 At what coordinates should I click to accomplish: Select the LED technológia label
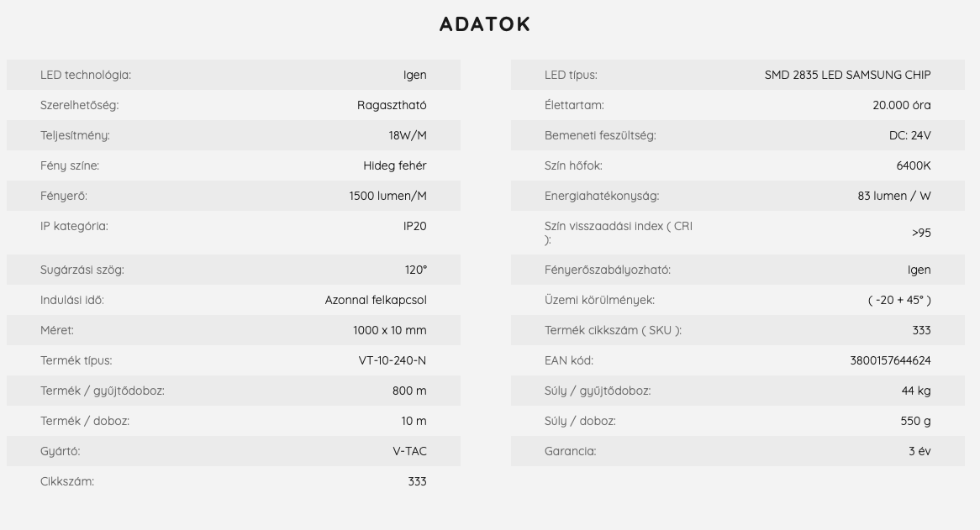86,75
